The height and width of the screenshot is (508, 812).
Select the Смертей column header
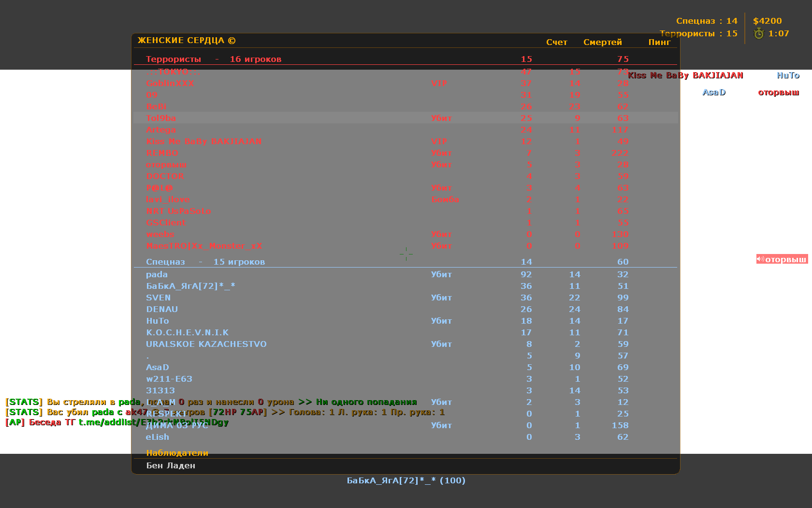(x=602, y=42)
